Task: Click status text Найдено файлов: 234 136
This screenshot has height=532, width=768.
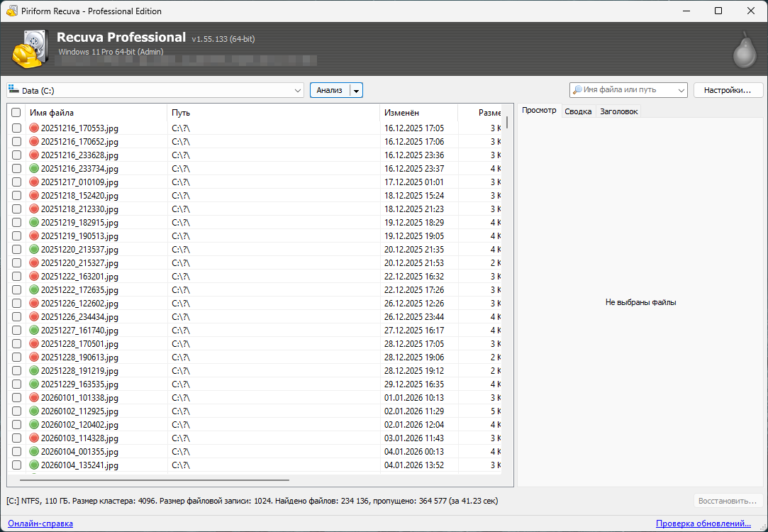Action: (x=346, y=501)
